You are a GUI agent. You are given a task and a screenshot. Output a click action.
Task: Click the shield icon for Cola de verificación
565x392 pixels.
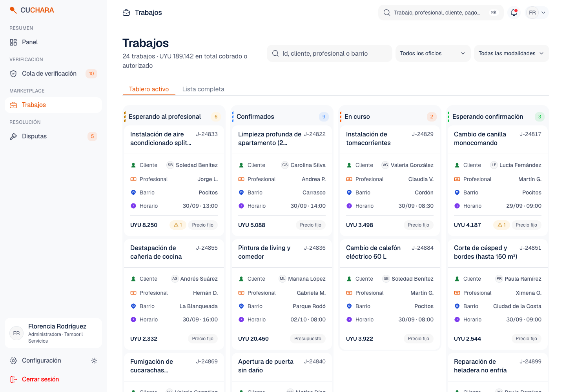click(13, 74)
